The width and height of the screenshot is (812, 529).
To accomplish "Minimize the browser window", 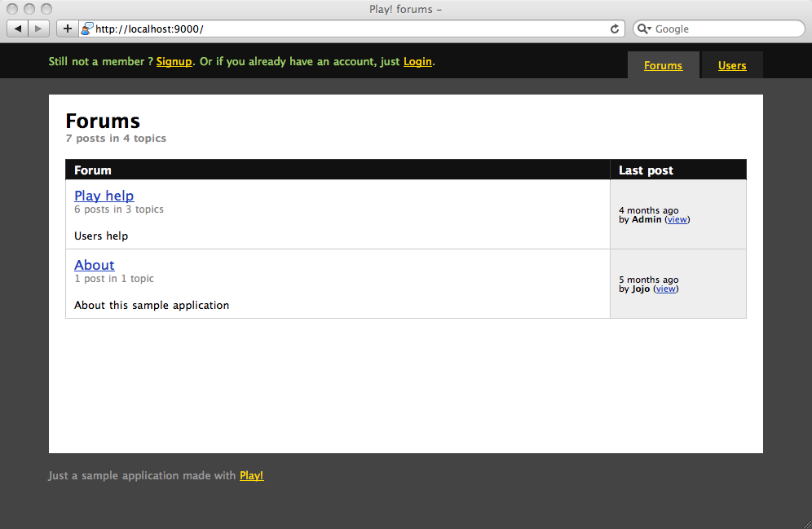I will [29, 9].
